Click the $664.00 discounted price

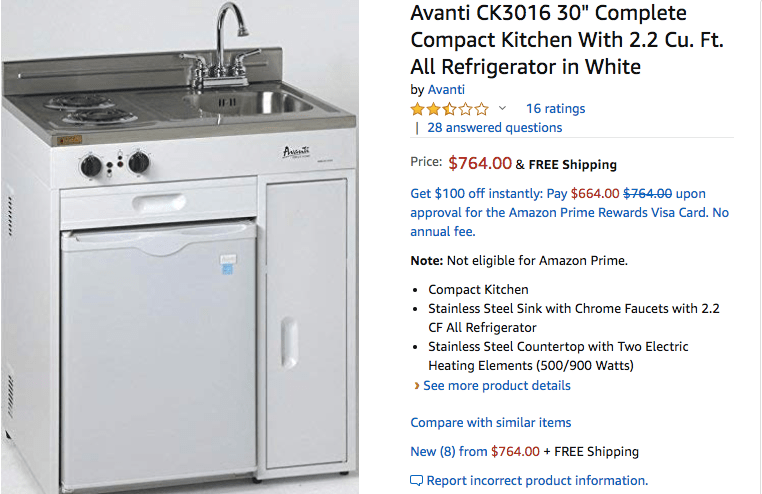tap(595, 193)
